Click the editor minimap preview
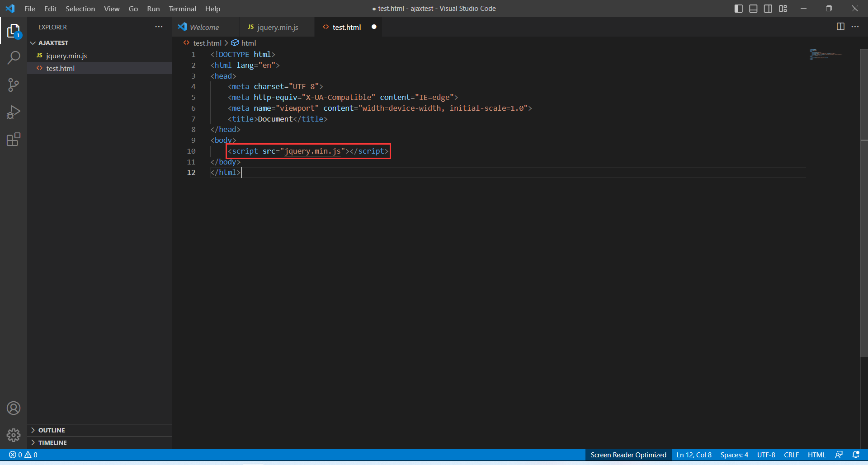Screen dimensions: 868x465 pos(826,55)
